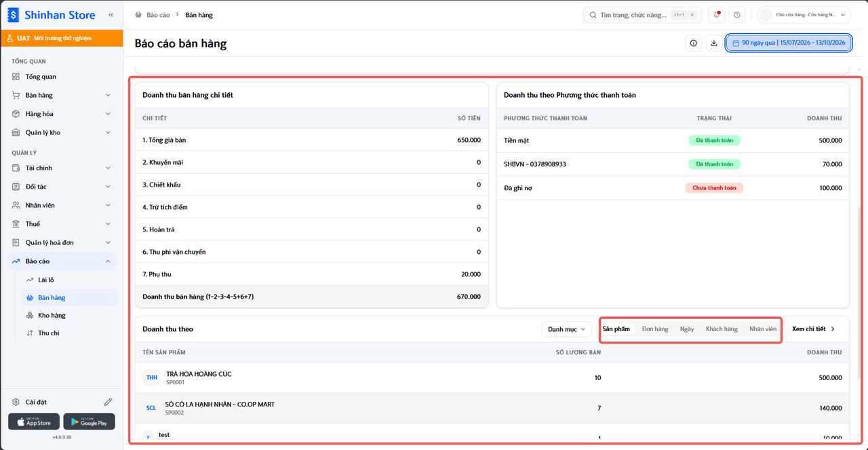Click the Chưa thanh toán status badge
Viewport: 868px width, 450px height.
(x=714, y=188)
